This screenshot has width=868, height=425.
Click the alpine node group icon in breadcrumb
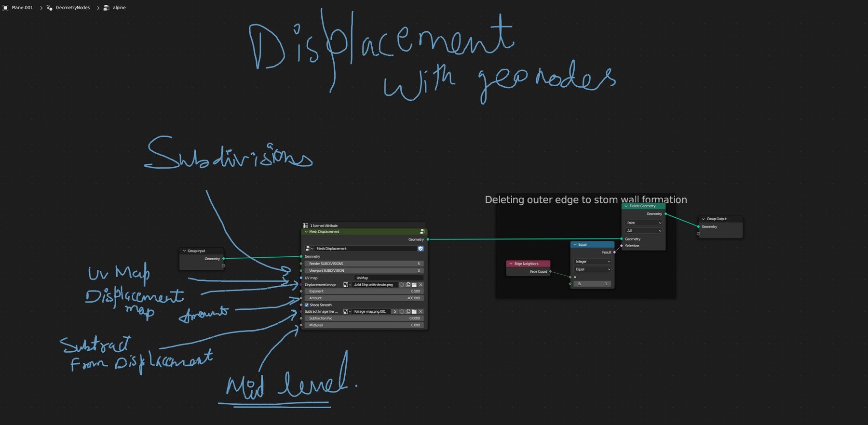coord(107,8)
